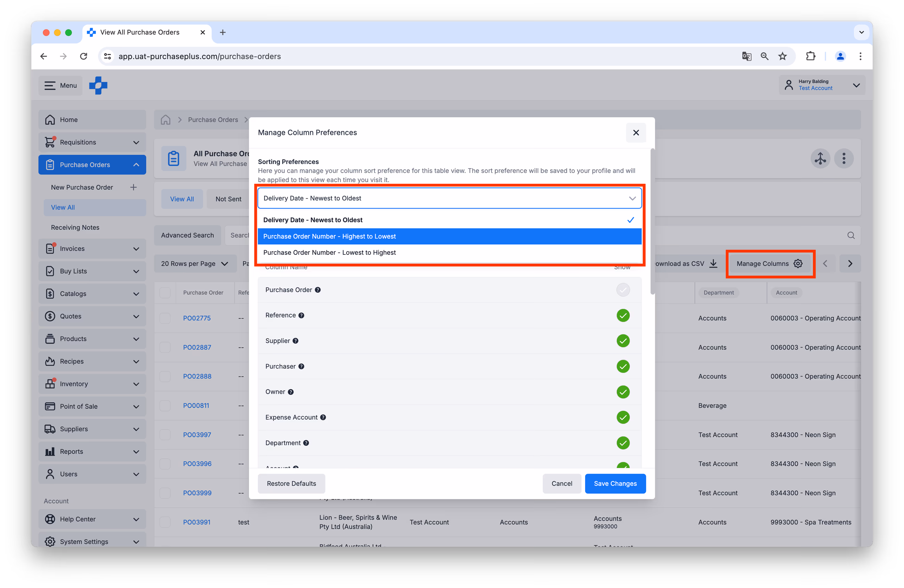
Task: Click the round merge arrows icon button
Action: tap(821, 158)
